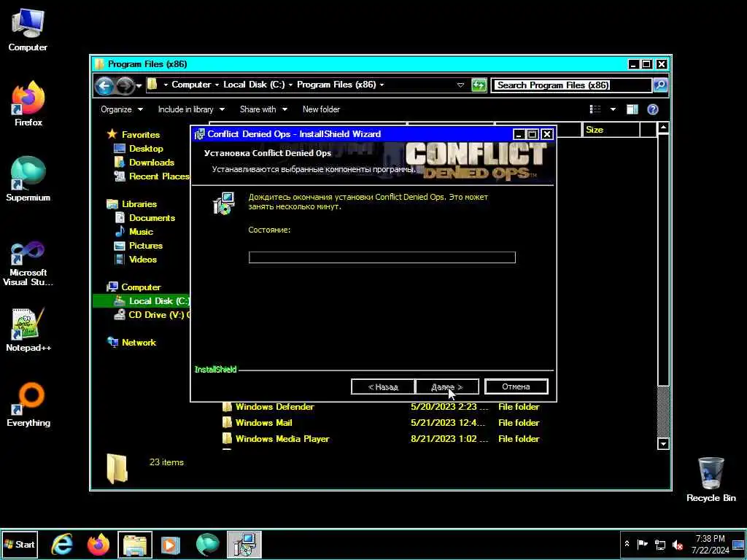This screenshot has width=747, height=560.
Task: Select Network in navigation pane
Action: (139, 343)
